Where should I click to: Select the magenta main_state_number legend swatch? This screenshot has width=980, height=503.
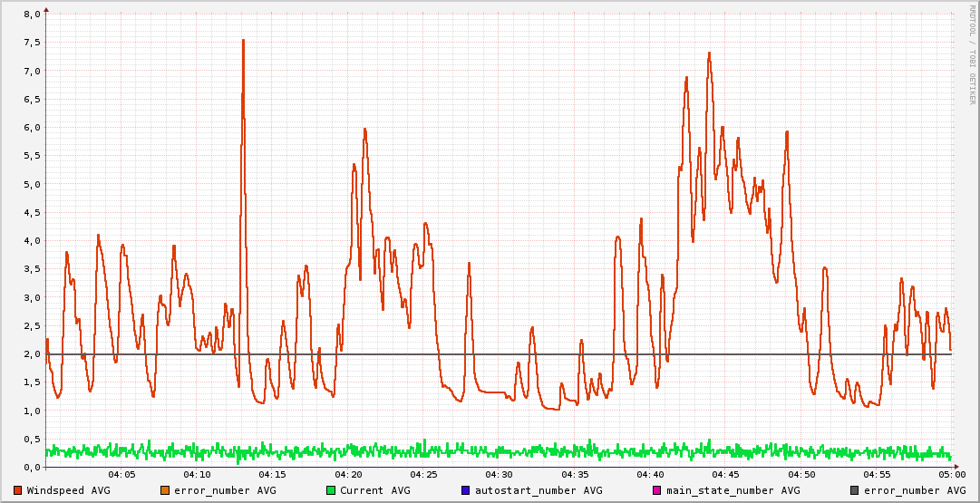(656, 490)
